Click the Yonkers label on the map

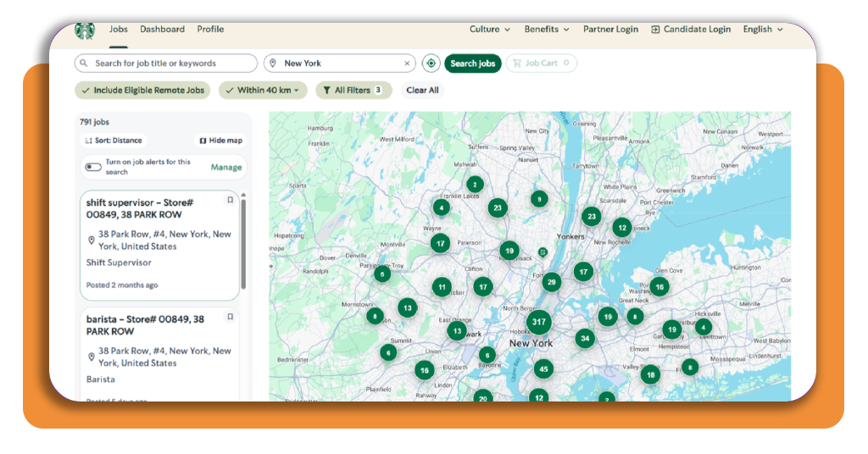570,236
